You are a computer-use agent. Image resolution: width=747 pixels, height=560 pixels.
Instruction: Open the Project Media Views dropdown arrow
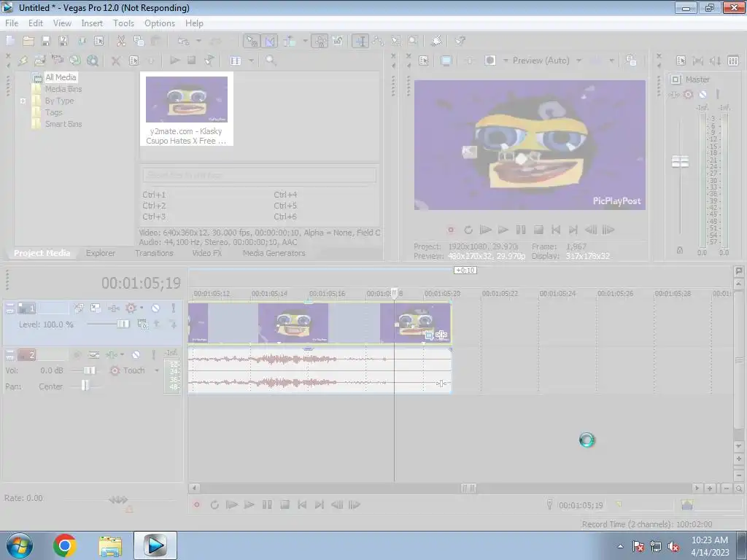pos(251,61)
